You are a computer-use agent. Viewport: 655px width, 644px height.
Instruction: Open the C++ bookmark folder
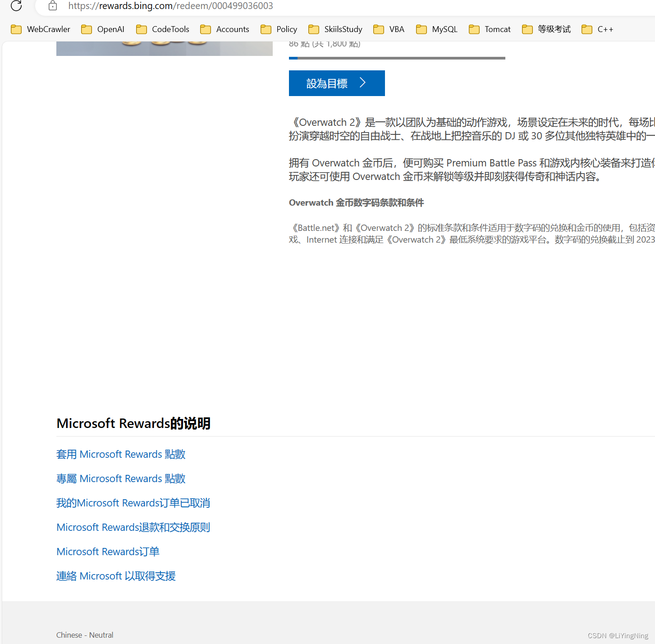(x=597, y=29)
